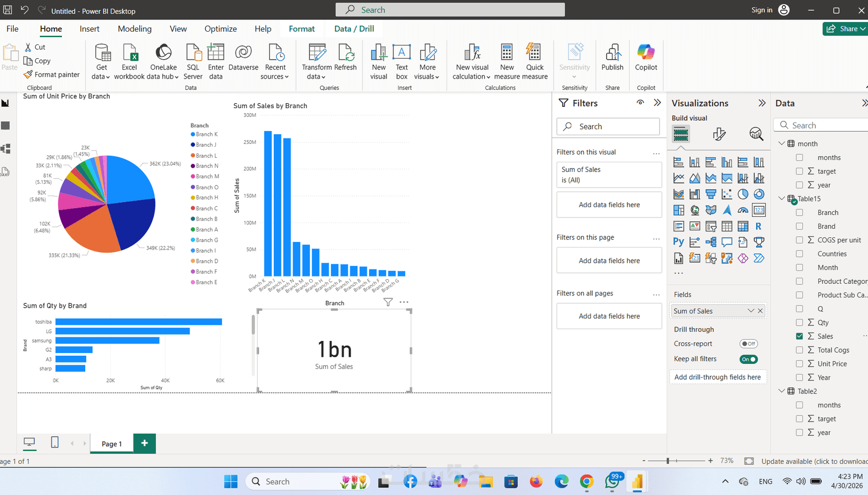Open the Format ribbon tab
Screen dimensions: 868x495
coord(302,29)
